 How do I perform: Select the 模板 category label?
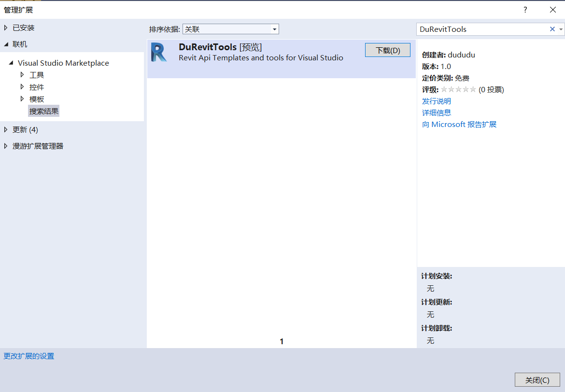pyautogui.click(x=37, y=99)
